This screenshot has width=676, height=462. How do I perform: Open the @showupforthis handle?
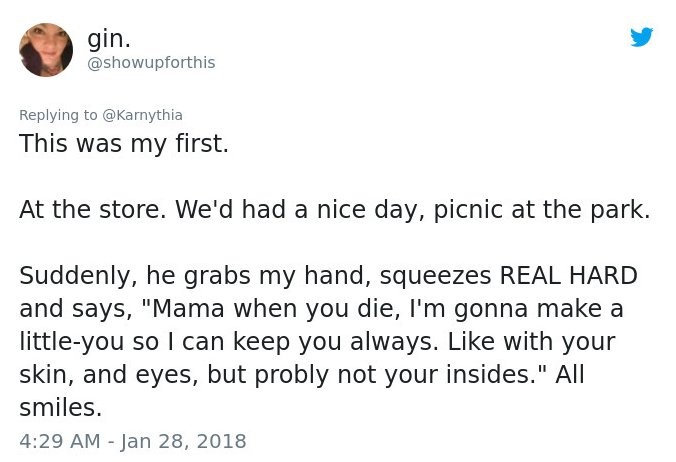click(151, 63)
